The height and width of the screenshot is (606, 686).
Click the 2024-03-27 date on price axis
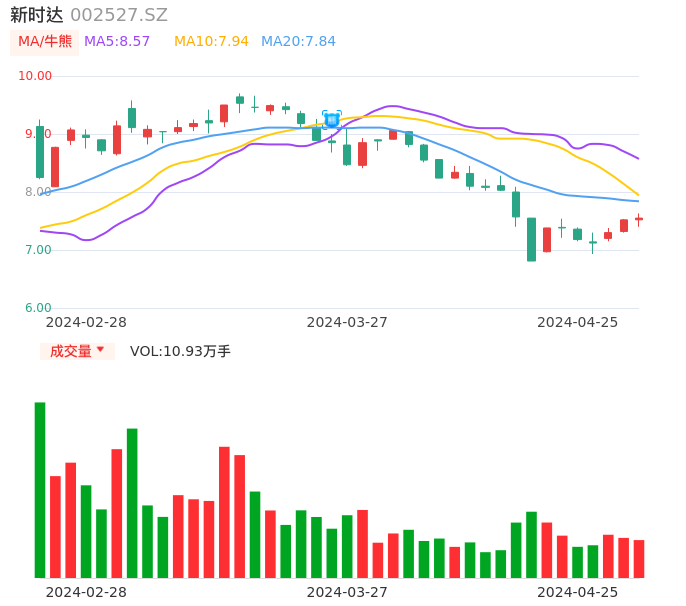coord(347,322)
